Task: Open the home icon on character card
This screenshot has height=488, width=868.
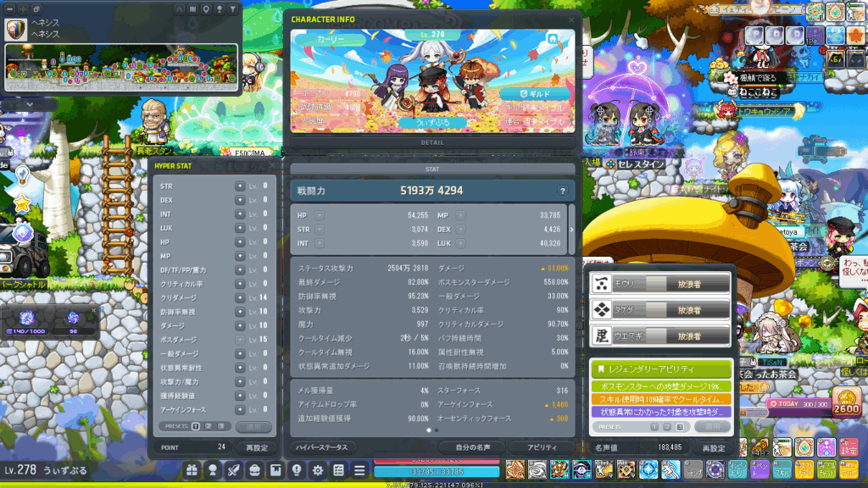Action: click(x=553, y=39)
